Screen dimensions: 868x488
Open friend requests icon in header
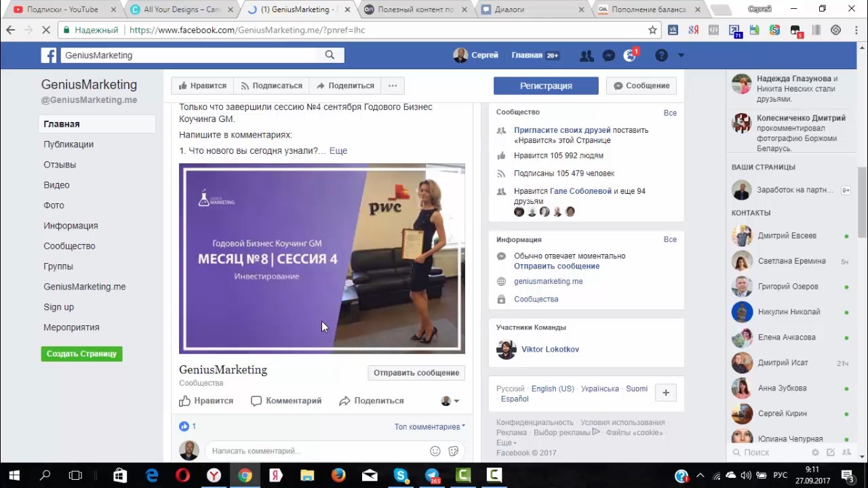[x=587, y=56]
